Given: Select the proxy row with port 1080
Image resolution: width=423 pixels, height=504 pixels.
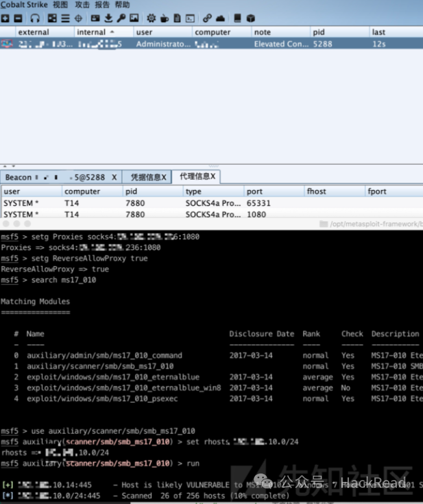Looking at the screenshot, I should pyautogui.click(x=211, y=214).
